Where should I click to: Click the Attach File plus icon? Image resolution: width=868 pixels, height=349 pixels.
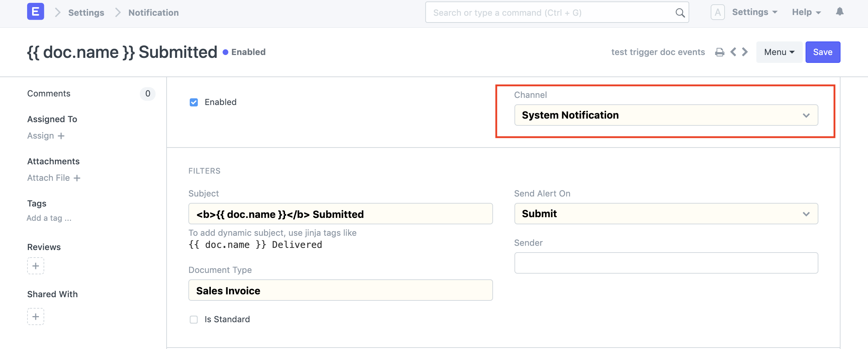(x=77, y=178)
